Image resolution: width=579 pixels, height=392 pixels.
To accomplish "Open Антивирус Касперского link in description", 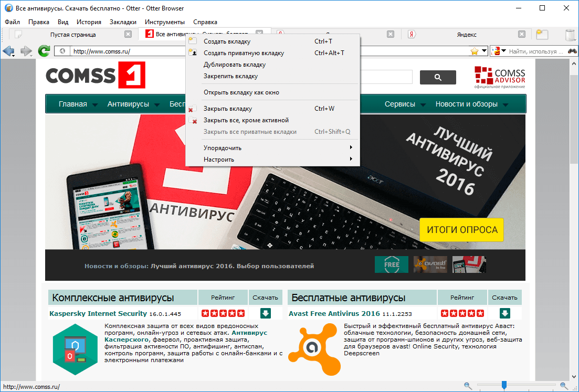I will [186, 336].
